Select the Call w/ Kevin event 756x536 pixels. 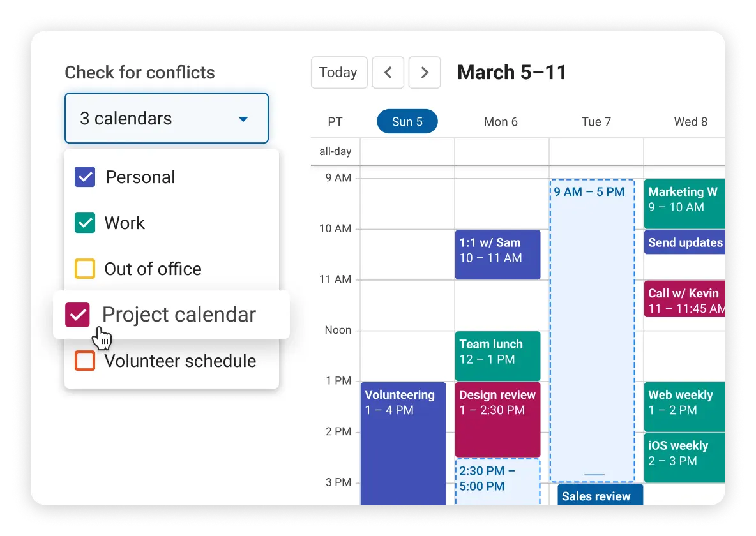(x=684, y=298)
